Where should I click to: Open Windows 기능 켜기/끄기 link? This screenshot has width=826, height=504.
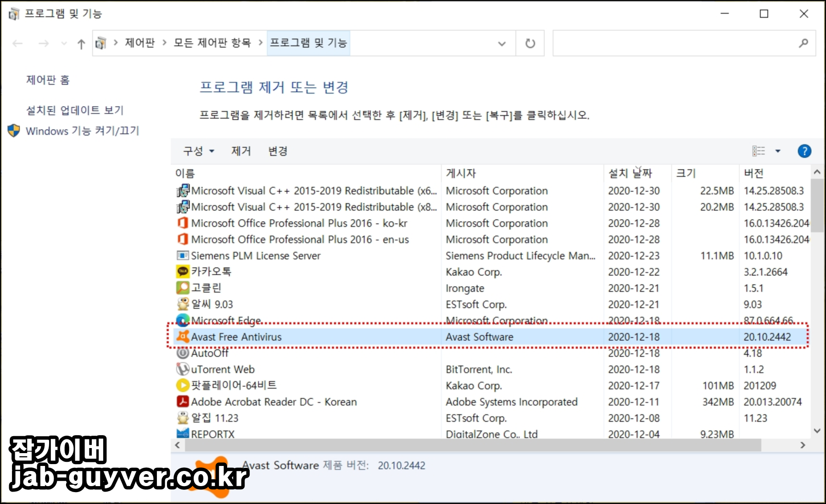tap(83, 131)
